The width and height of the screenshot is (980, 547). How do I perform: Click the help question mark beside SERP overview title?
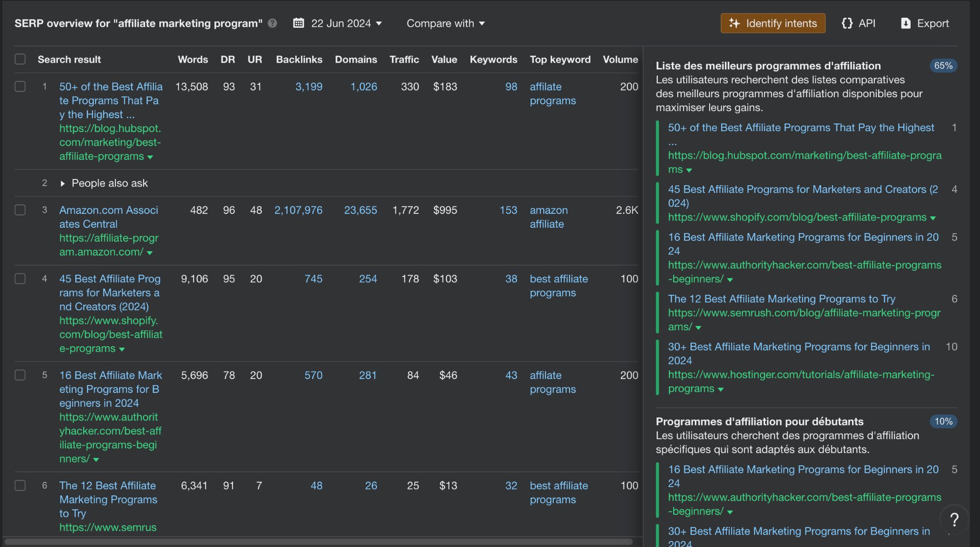[x=272, y=23]
